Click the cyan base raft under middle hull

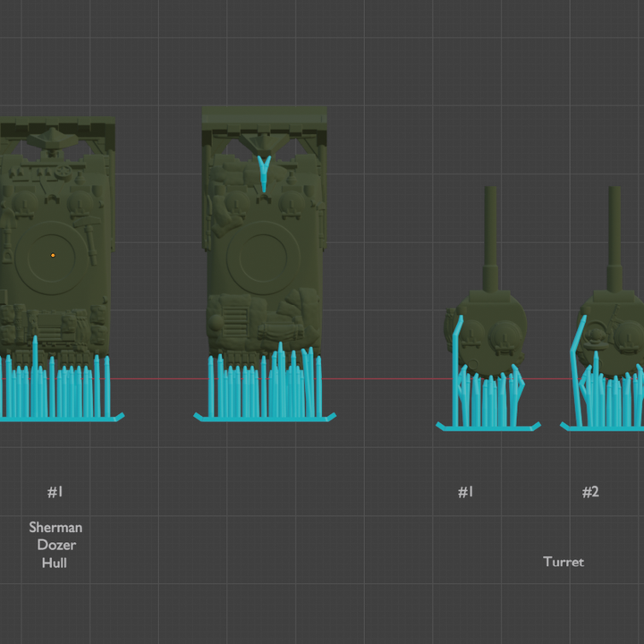265,417
